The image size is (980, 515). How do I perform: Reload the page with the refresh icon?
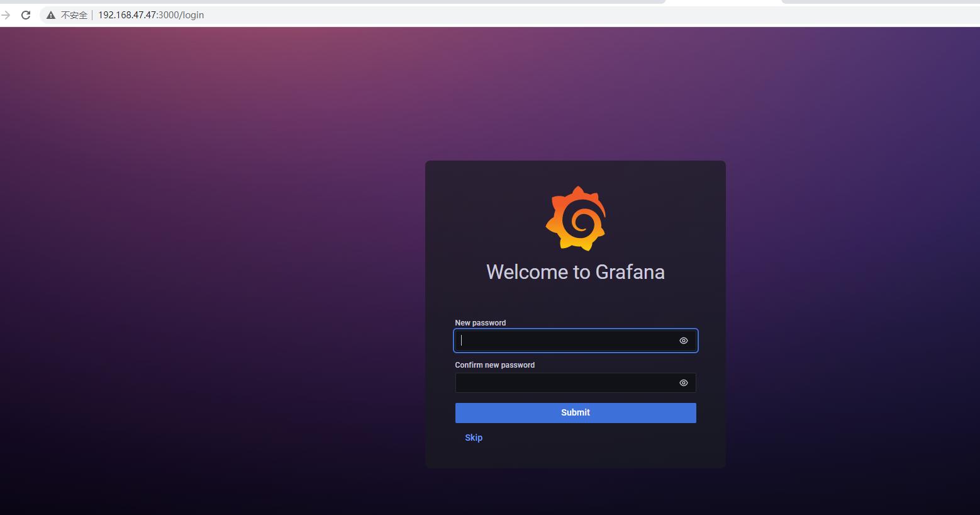pyautogui.click(x=26, y=15)
